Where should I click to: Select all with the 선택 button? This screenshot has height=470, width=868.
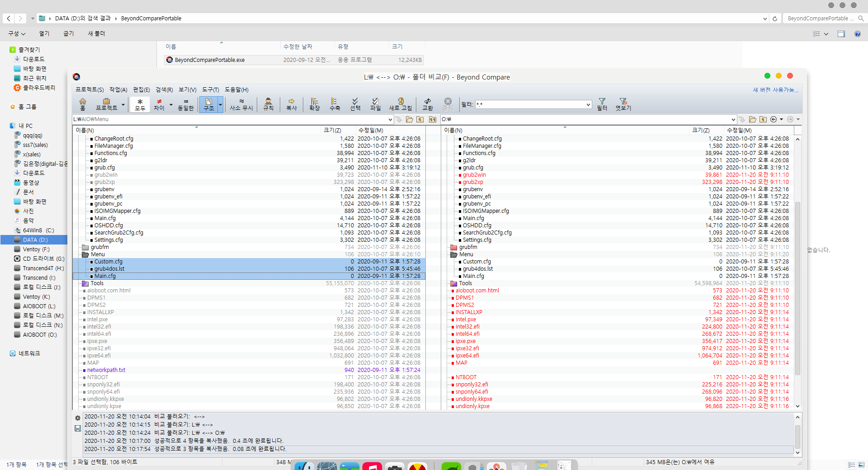[x=355, y=104]
